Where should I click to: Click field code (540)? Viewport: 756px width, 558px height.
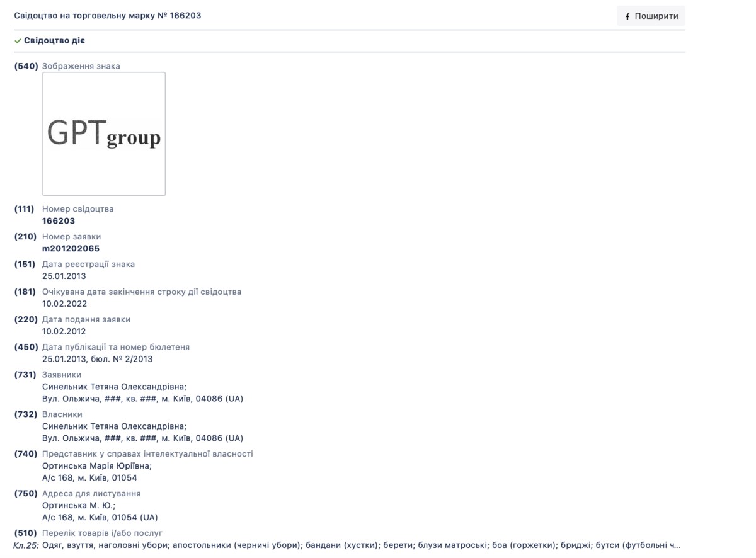pyautogui.click(x=26, y=66)
